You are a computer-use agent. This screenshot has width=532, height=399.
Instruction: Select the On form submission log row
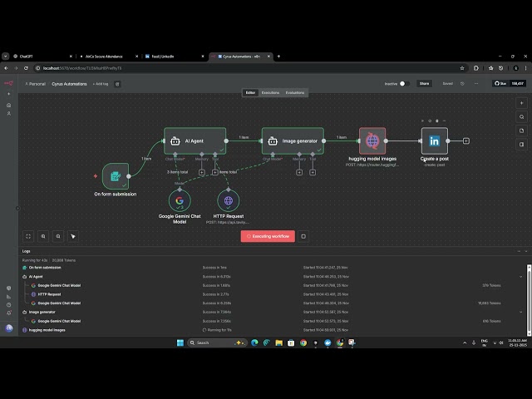[272, 268]
